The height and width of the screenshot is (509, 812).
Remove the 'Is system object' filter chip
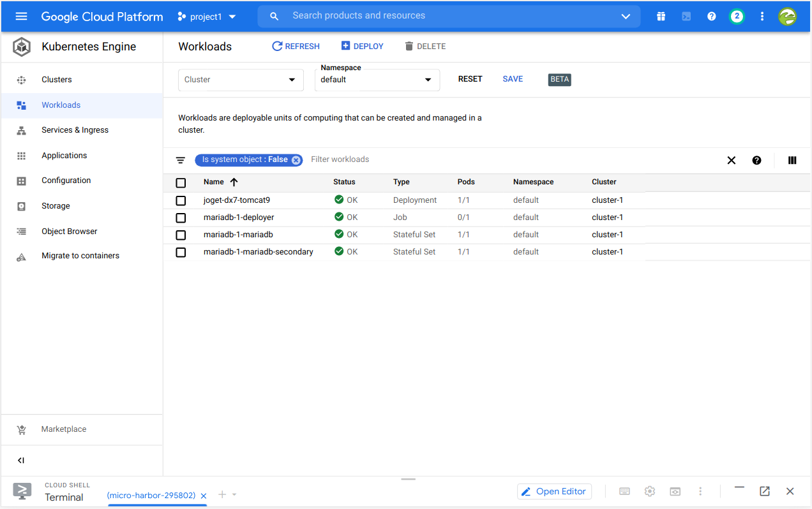(x=296, y=160)
